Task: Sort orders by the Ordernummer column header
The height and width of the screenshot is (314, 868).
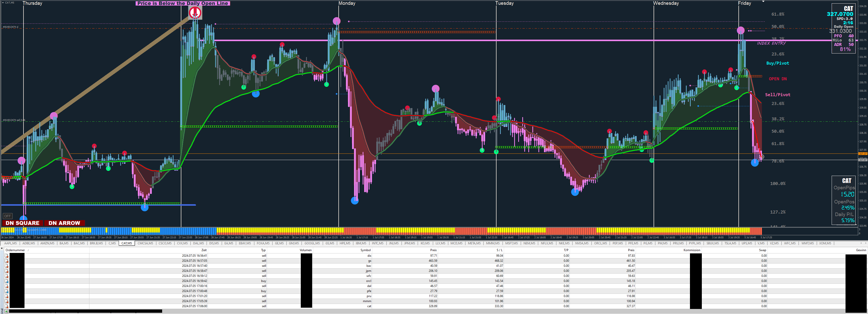Action: coord(15,250)
